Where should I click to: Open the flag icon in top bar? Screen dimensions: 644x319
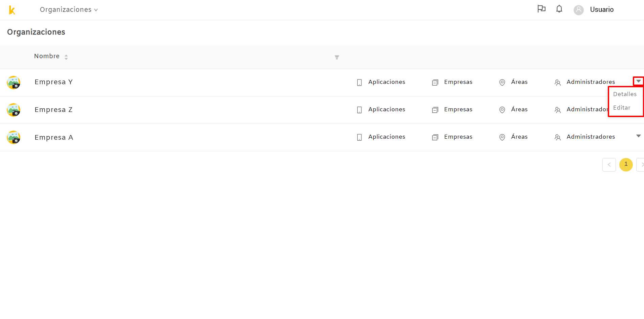541,9
